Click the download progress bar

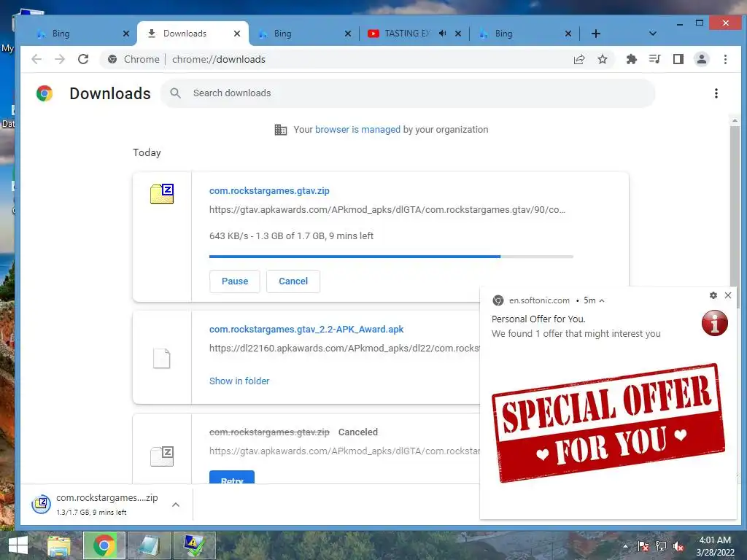(391, 257)
